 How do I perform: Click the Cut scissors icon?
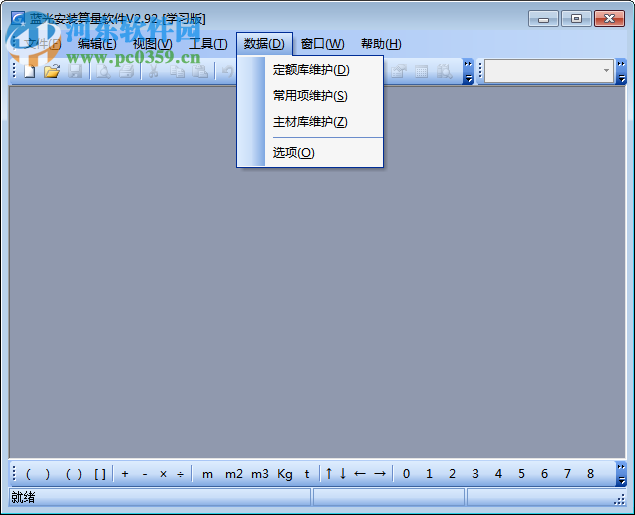pos(153,72)
